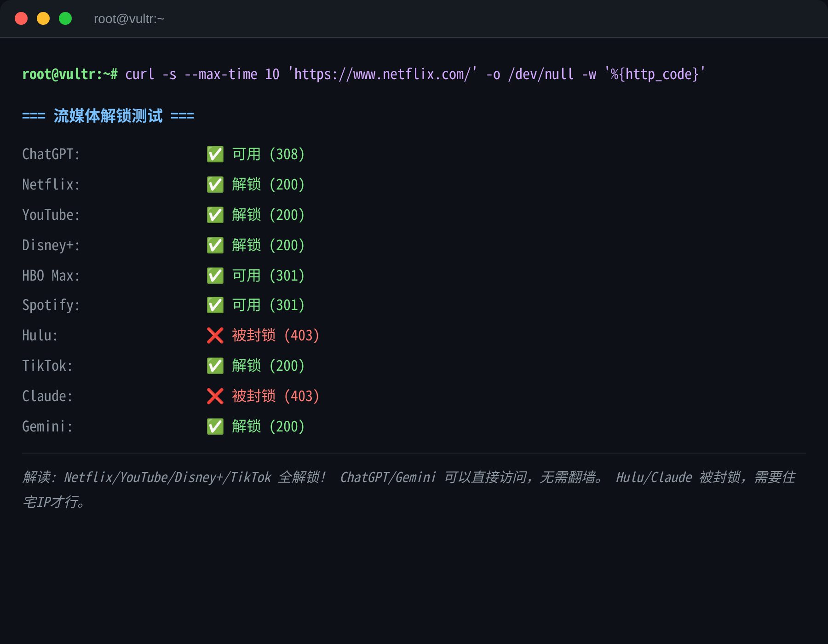828x644 pixels.
Task: Click the green checkmark icon for Gemini
Action: tap(215, 426)
